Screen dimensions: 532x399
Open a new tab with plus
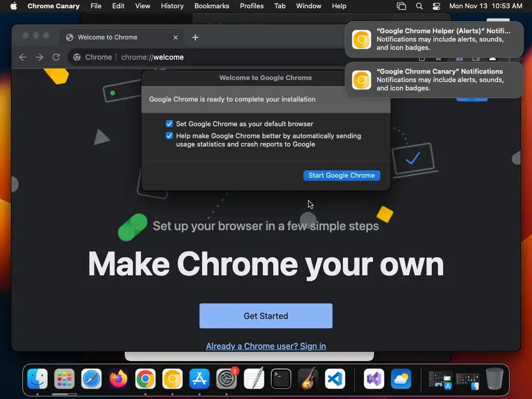[195, 37]
